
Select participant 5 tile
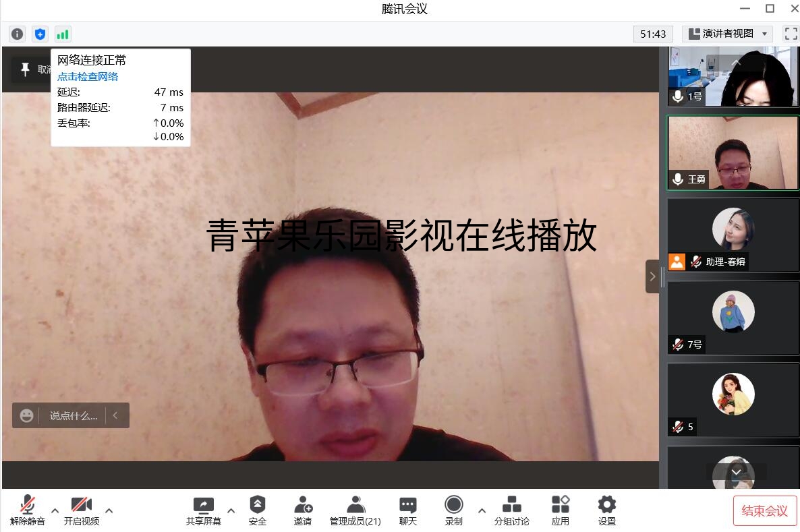(x=733, y=400)
